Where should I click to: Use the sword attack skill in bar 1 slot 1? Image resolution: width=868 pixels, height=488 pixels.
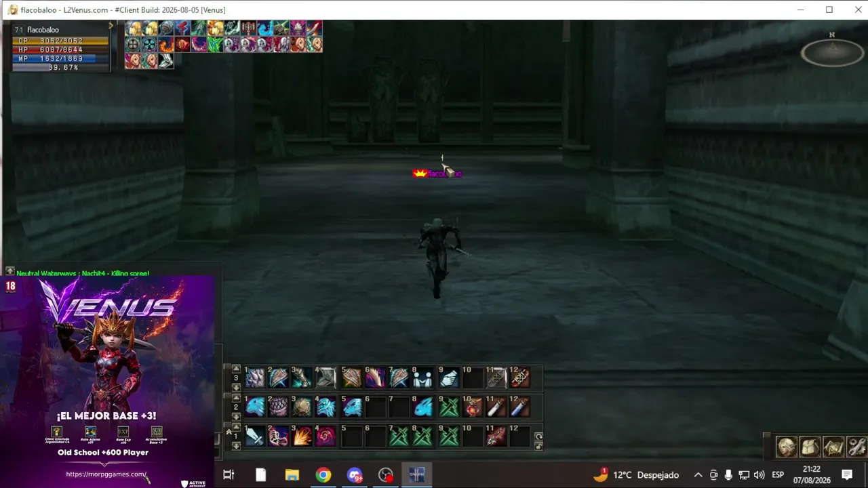(x=255, y=437)
